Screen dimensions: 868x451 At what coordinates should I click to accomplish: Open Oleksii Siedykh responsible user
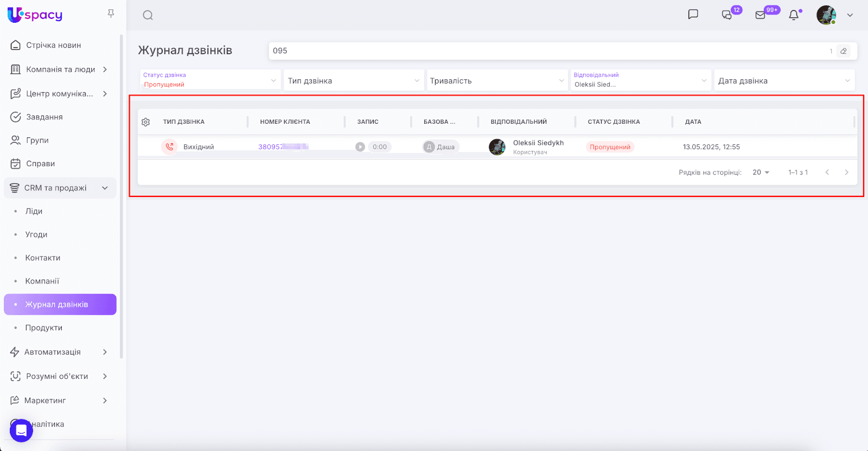(538, 143)
